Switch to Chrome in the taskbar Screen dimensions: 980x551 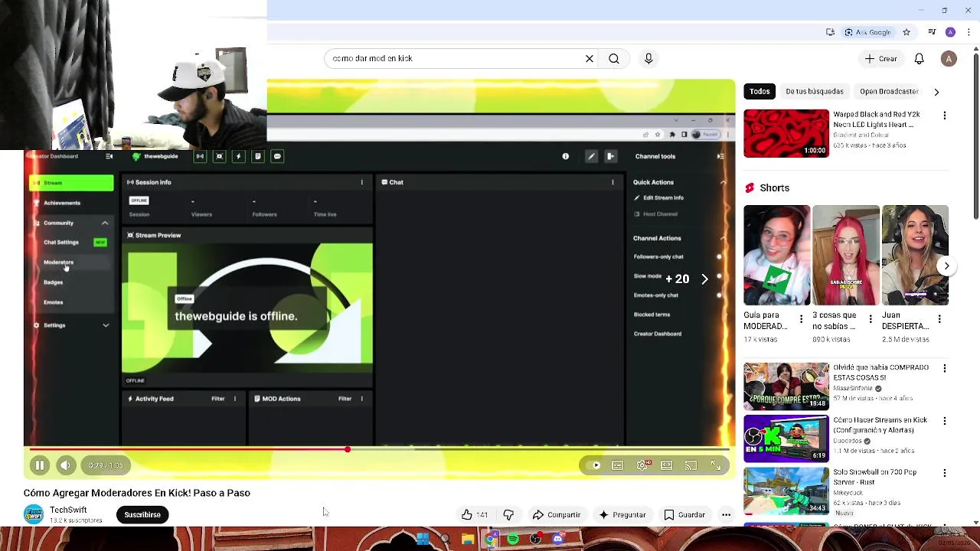tap(491, 540)
